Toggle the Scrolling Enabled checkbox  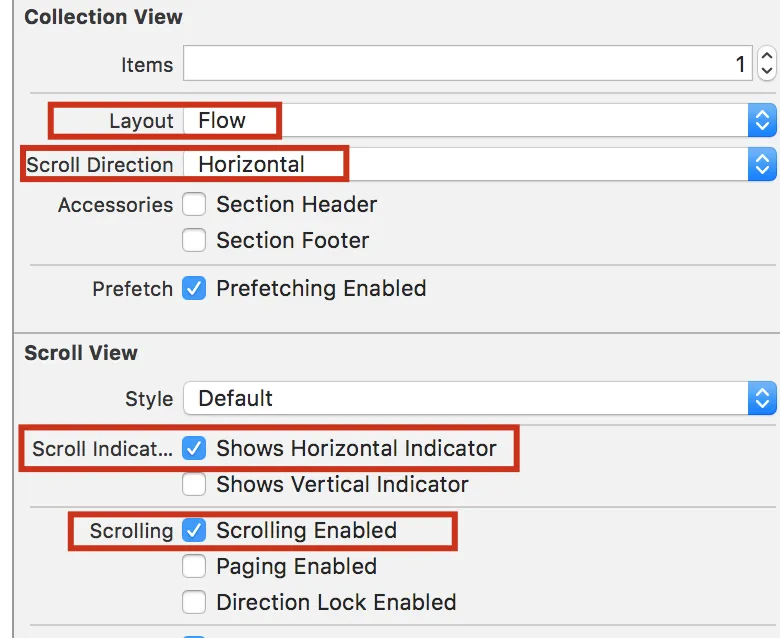coord(195,531)
